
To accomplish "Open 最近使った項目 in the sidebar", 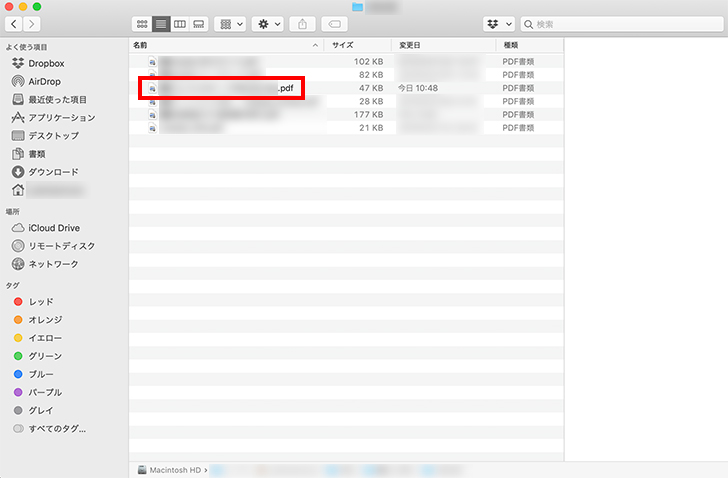I will tap(49, 99).
